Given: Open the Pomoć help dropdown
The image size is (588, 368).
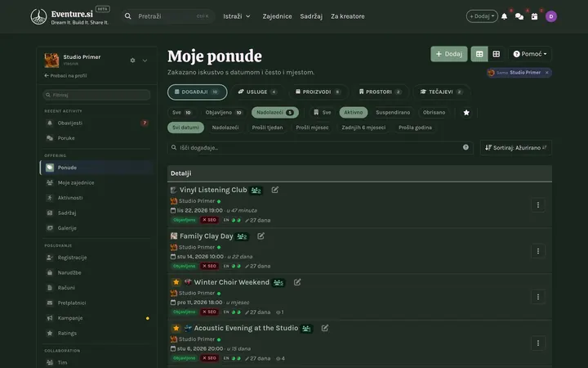Looking at the screenshot, I should point(530,54).
